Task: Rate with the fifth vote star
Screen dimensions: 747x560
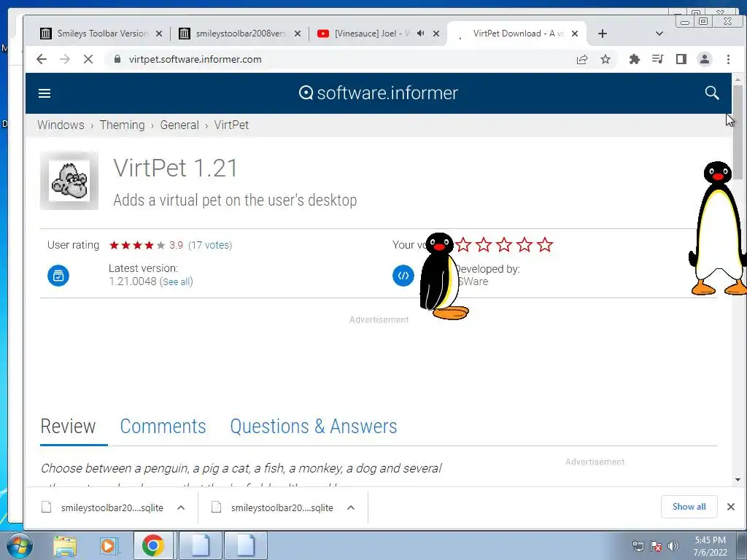Action: (x=545, y=245)
